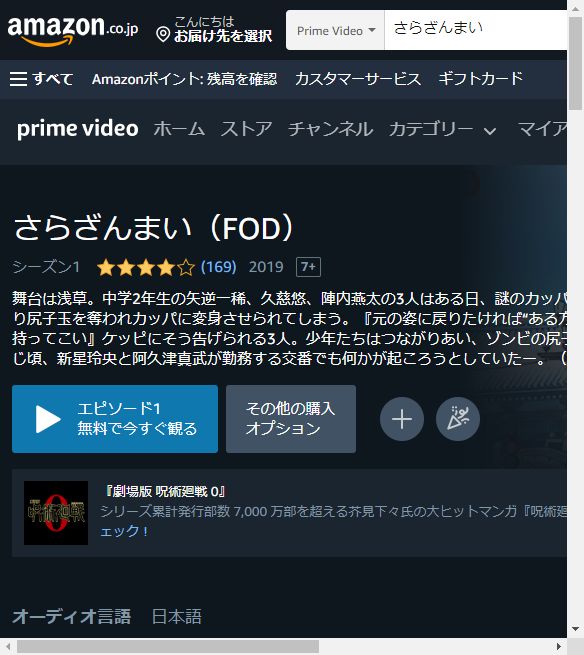Click the Amazon.co.jp logo
The width and height of the screenshot is (584, 655).
73,30
